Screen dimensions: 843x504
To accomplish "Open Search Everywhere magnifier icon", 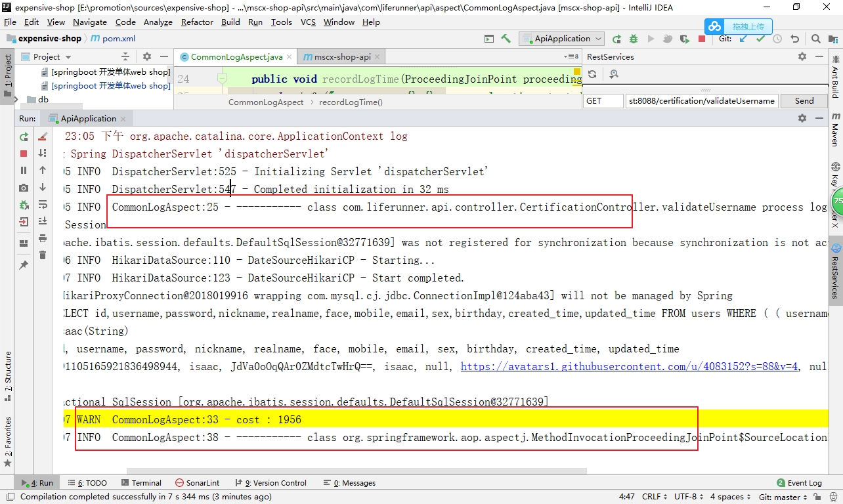I will point(816,39).
